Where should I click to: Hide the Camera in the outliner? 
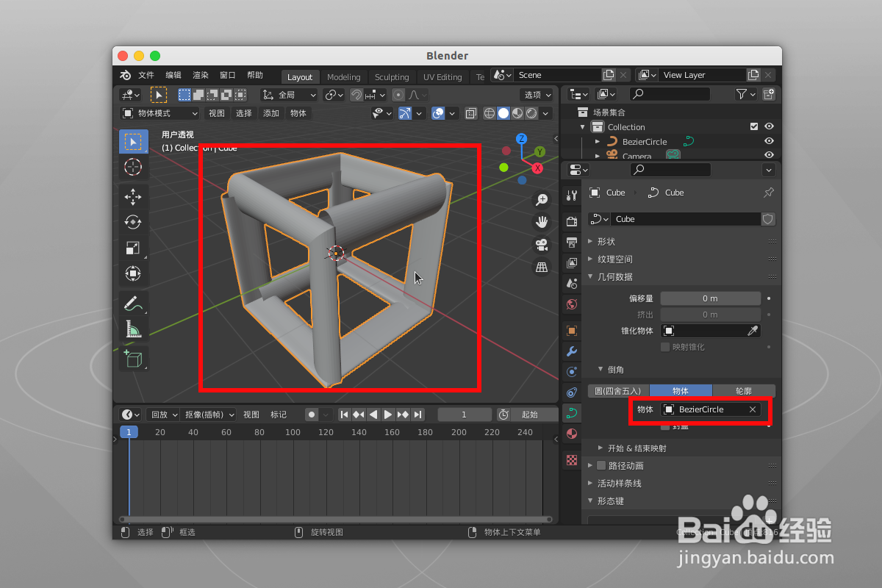(x=769, y=156)
